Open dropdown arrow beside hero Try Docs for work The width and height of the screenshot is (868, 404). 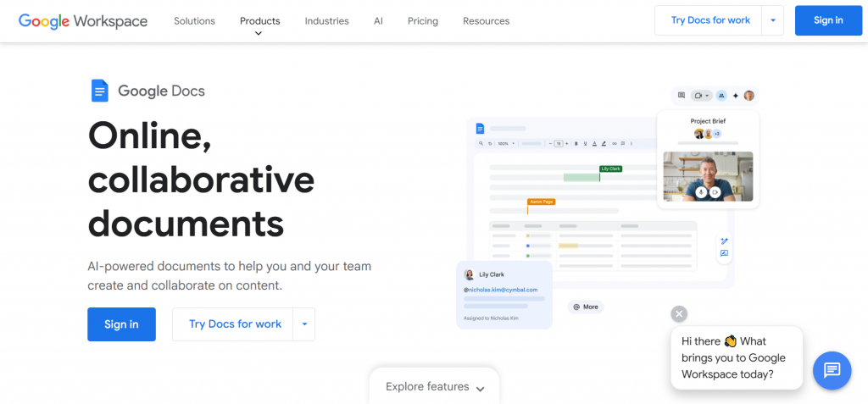(304, 324)
